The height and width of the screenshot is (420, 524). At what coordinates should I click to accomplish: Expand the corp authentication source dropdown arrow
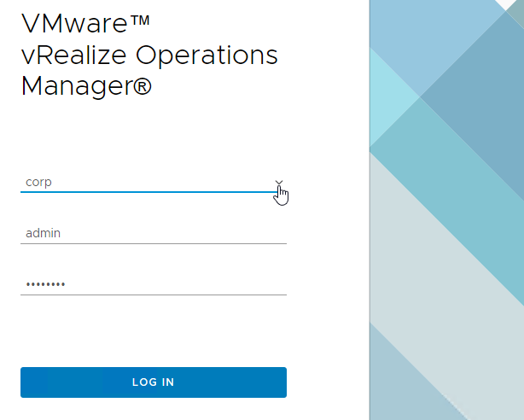click(x=279, y=183)
